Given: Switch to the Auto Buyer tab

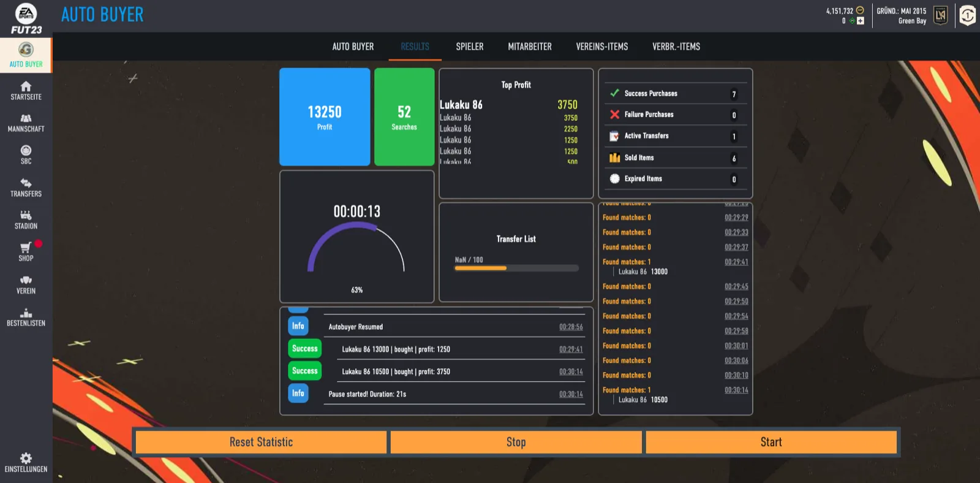Looking at the screenshot, I should (353, 47).
